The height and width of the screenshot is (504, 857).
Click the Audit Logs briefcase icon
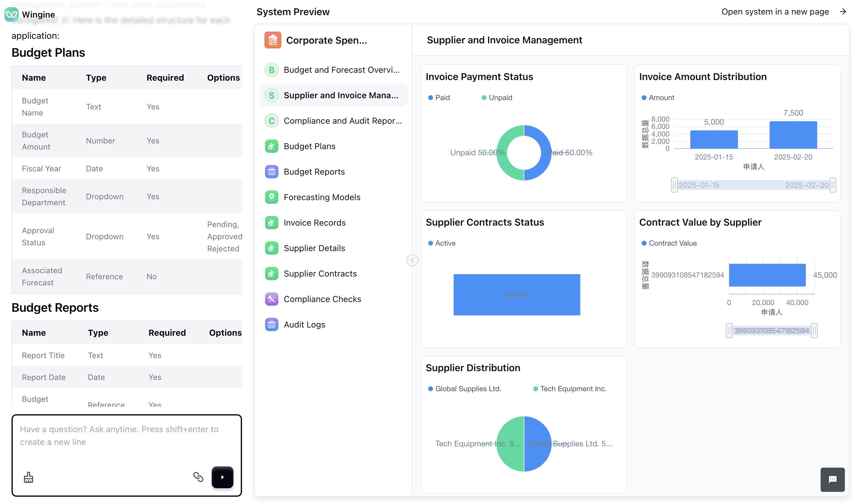coord(271,324)
